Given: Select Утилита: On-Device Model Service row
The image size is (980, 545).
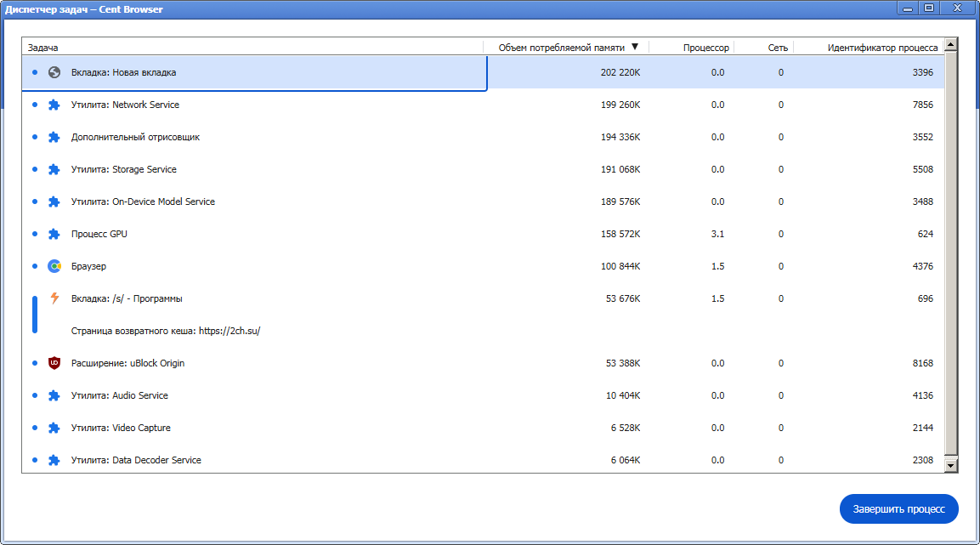Looking at the screenshot, I should click(x=483, y=202).
